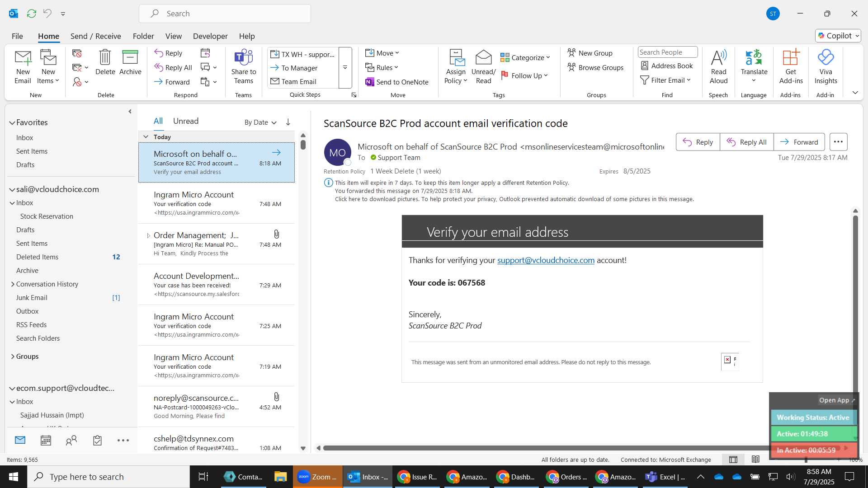
Task: Switch to the Folder tab
Action: [x=143, y=36]
